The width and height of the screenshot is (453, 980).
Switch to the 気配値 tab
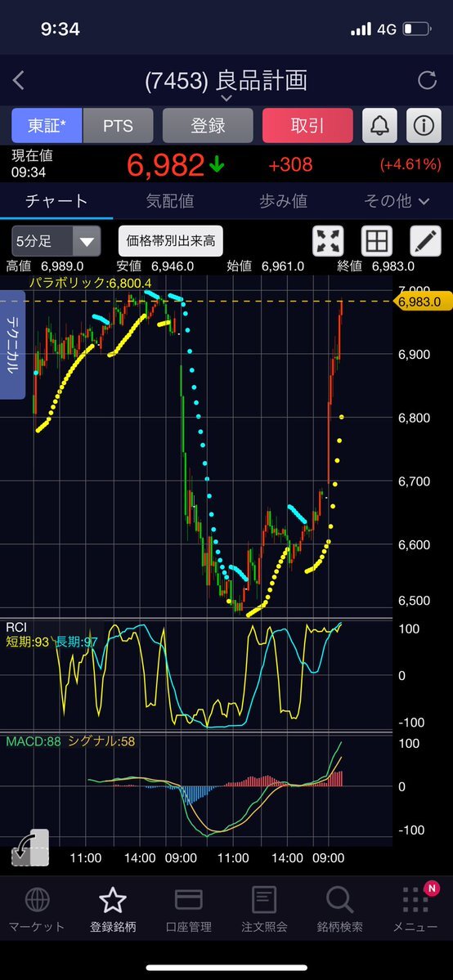click(170, 200)
